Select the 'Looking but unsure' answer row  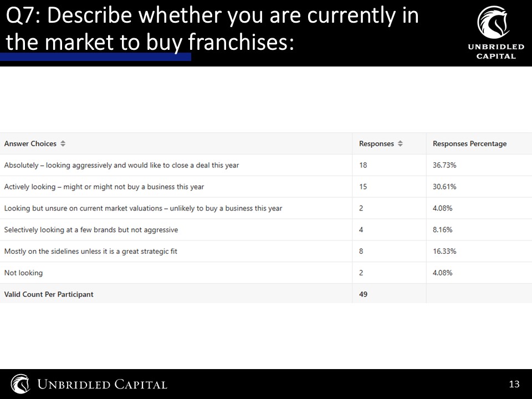[266, 208]
